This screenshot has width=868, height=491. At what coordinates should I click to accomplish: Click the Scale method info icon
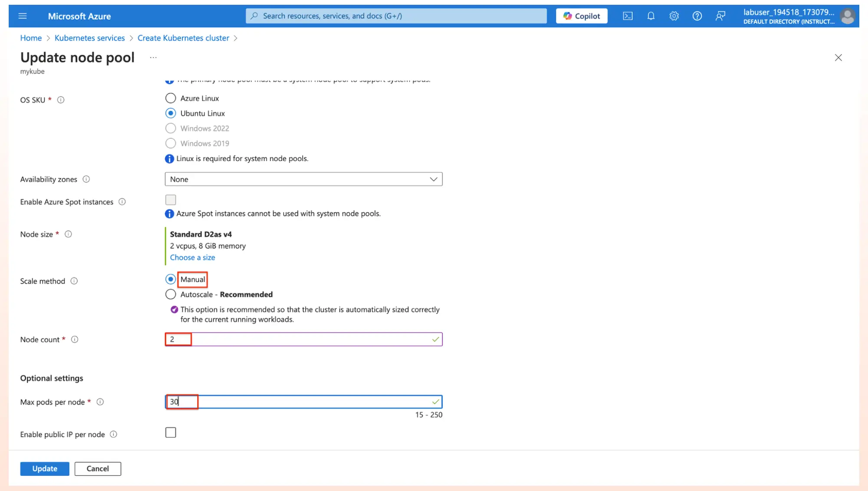tap(74, 281)
